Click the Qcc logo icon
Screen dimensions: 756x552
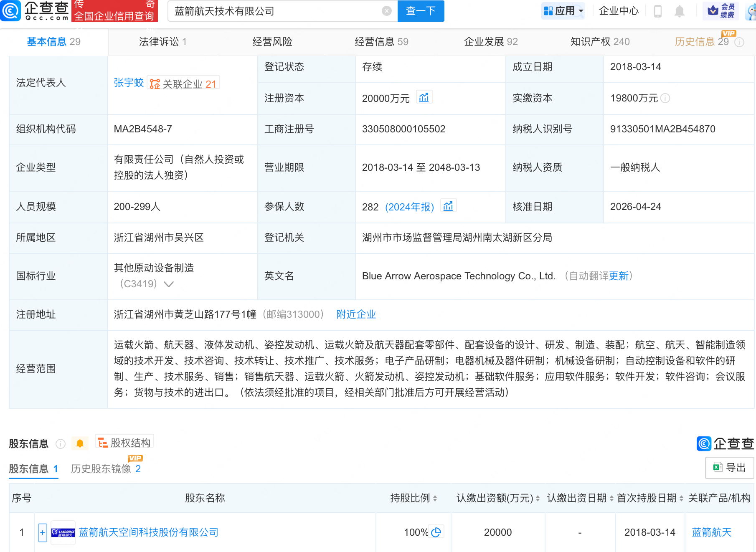coord(11,11)
